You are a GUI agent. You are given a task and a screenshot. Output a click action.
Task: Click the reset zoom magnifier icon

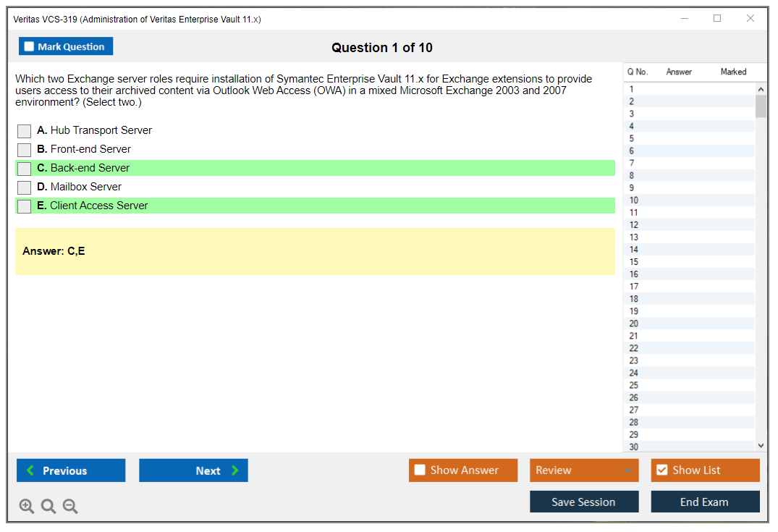[48, 507]
